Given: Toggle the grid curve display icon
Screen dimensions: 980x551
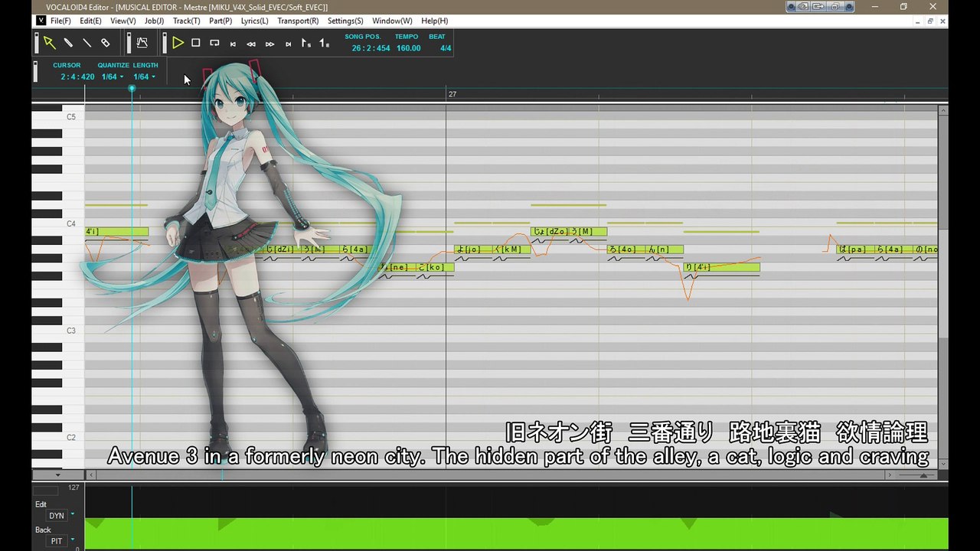Looking at the screenshot, I should point(142,43).
